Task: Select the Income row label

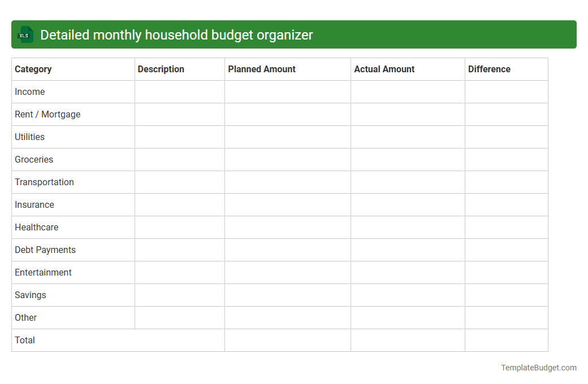Action: pos(30,91)
